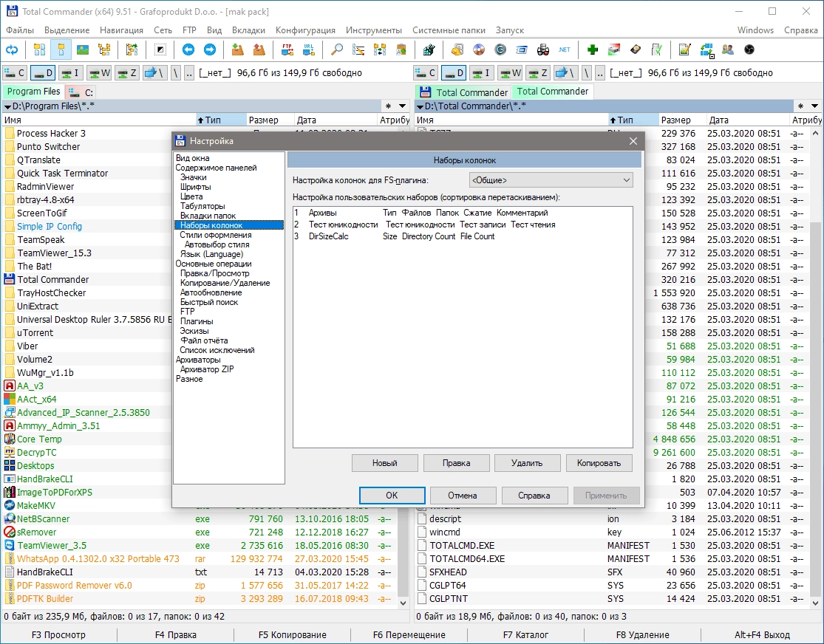This screenshot has width=824, height=644.
Task: Open the Системные папки menu
Action: click(x=449, y=30)
